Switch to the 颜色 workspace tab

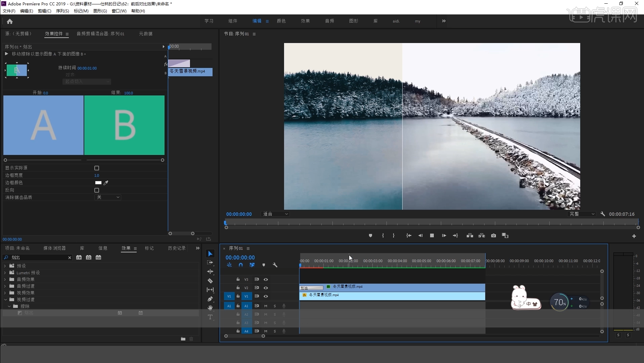pos(281,21)
